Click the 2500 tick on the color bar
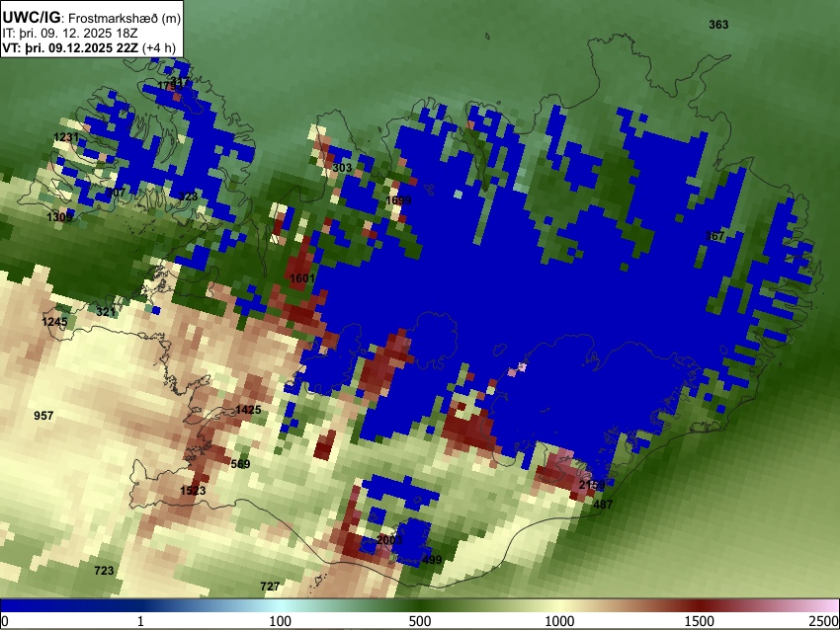This screenshot has width=840, height=630. coord(824,621)
